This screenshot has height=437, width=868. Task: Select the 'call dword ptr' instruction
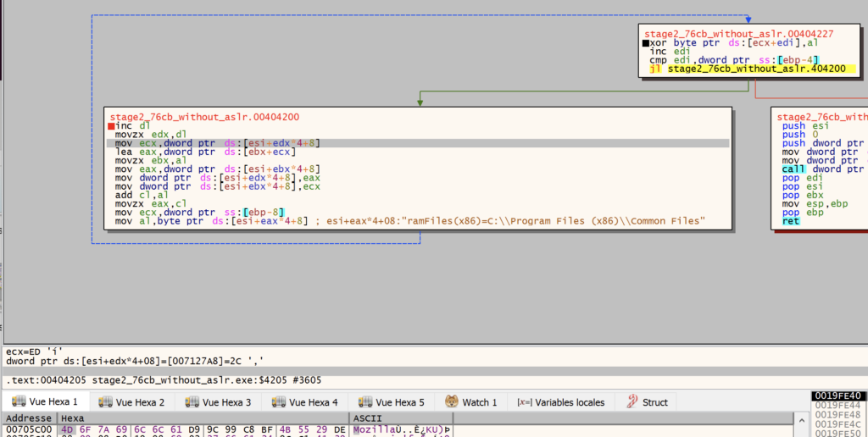825,169
